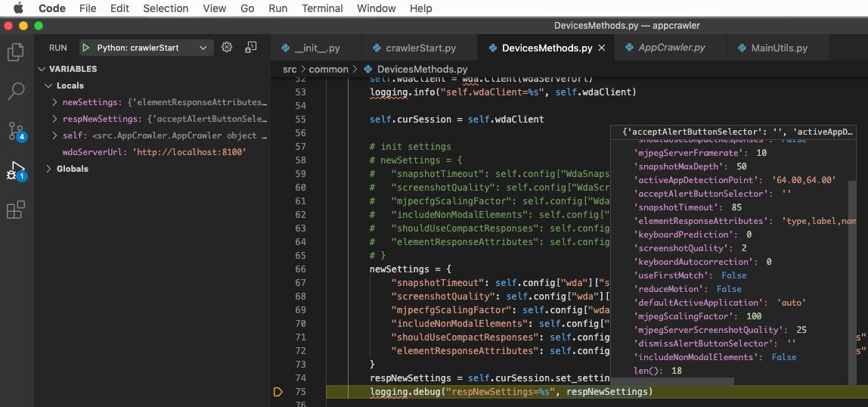
Task: Open the Extensions view
Action: [16, 210]
